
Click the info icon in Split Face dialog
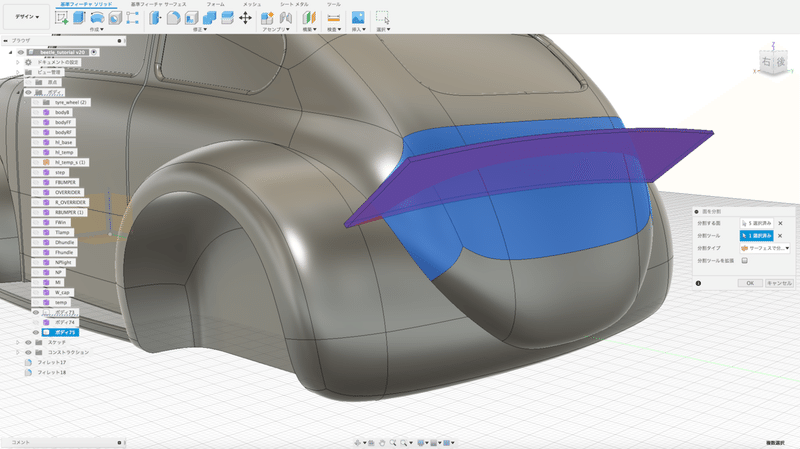pyautogui.click(x=698, y=283)
